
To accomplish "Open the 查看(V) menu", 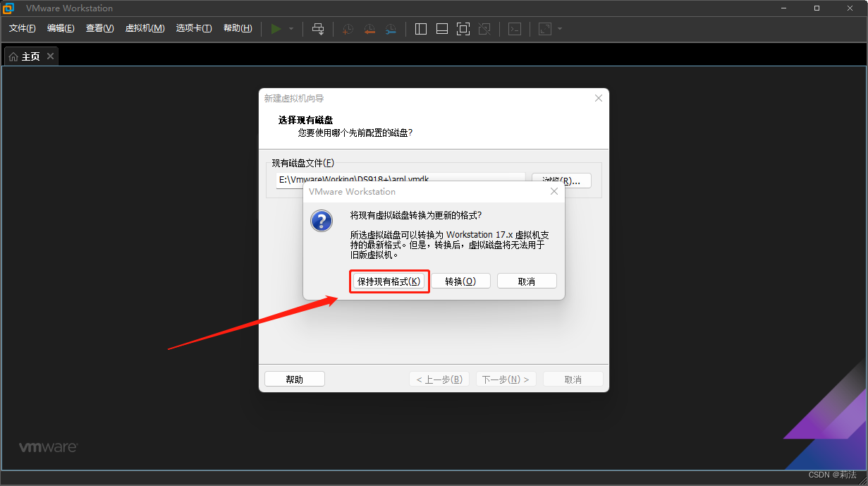I will tap(99, 28).
